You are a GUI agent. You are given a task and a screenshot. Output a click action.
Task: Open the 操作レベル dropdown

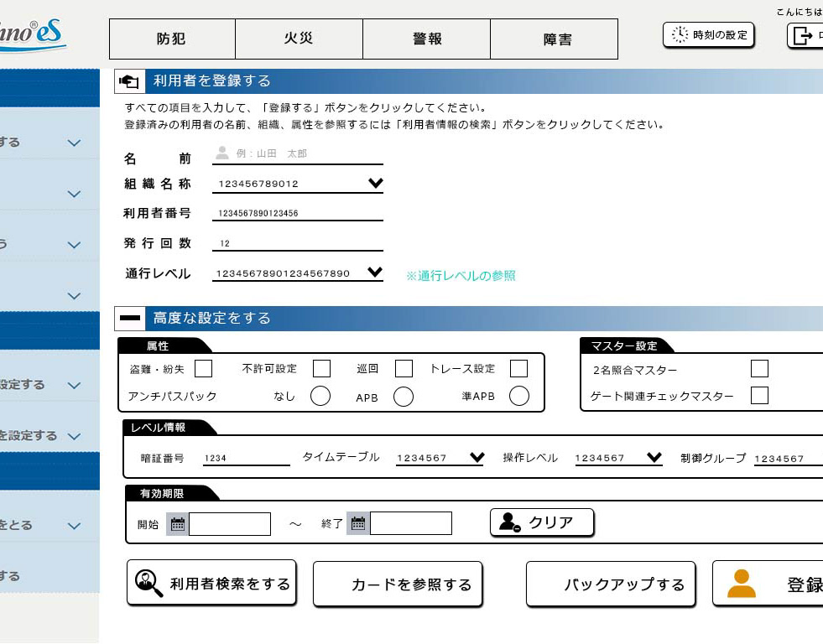tap(618, 458)
